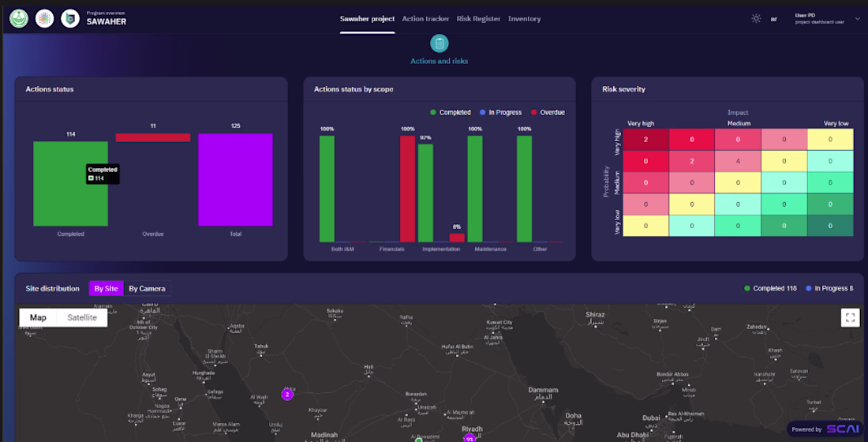Image resolution: width=868 pixels, height=442 pixels.
Task: Click the Actions status by scope title
Action: pyautogui.click(x=354, y=89)
